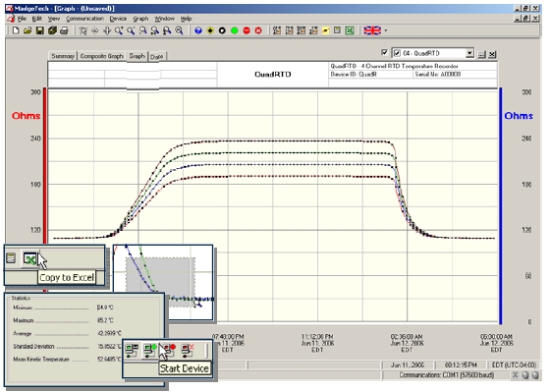Click the red left Ohms axis bar
The height and width of the screenshot is (392, 550).
(45, 165)
